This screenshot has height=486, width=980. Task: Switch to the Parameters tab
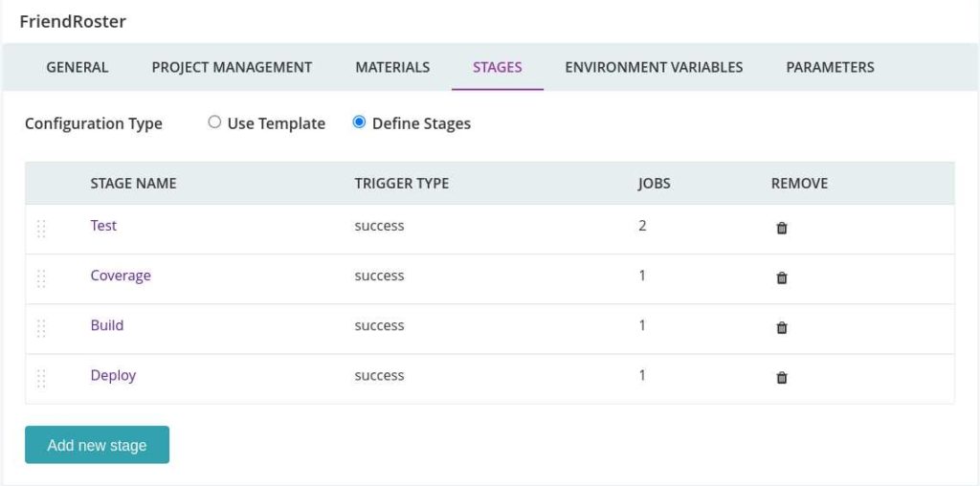830,68
